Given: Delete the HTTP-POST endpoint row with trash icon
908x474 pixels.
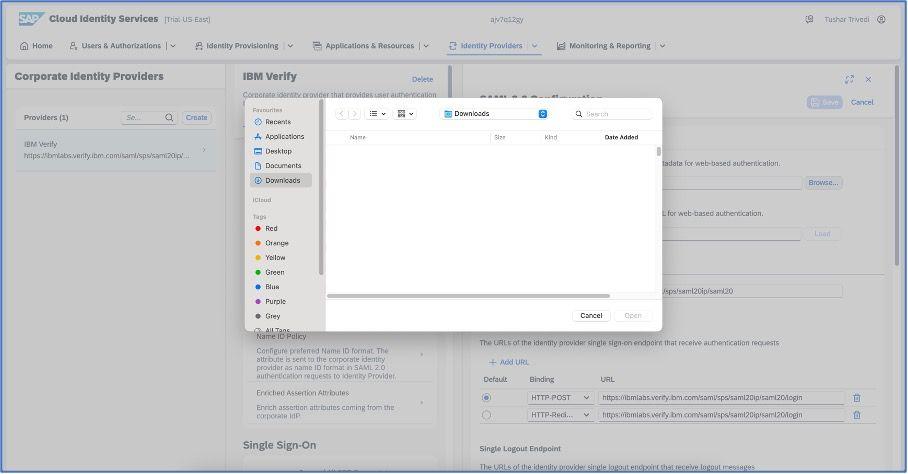Looking at the screenshot, I should tap(856, 398).
